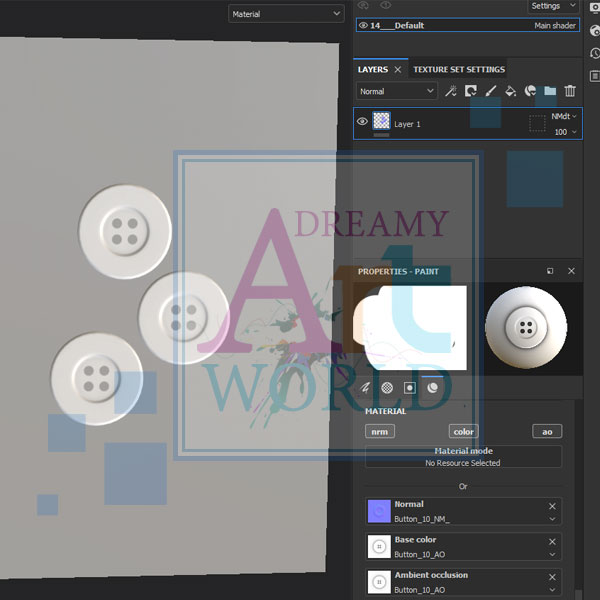Add a mask using the layers toolbar icon

471,91
